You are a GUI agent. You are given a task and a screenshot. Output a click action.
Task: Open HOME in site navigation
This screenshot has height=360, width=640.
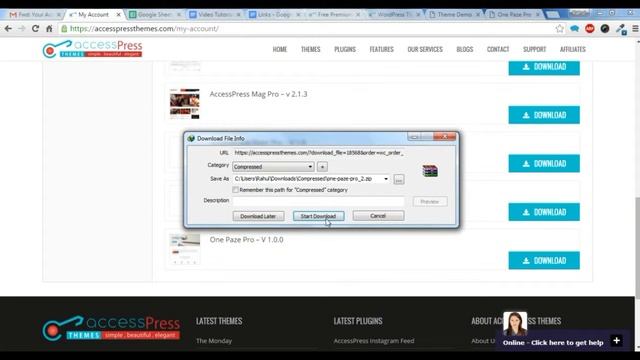tap(280, 49)
